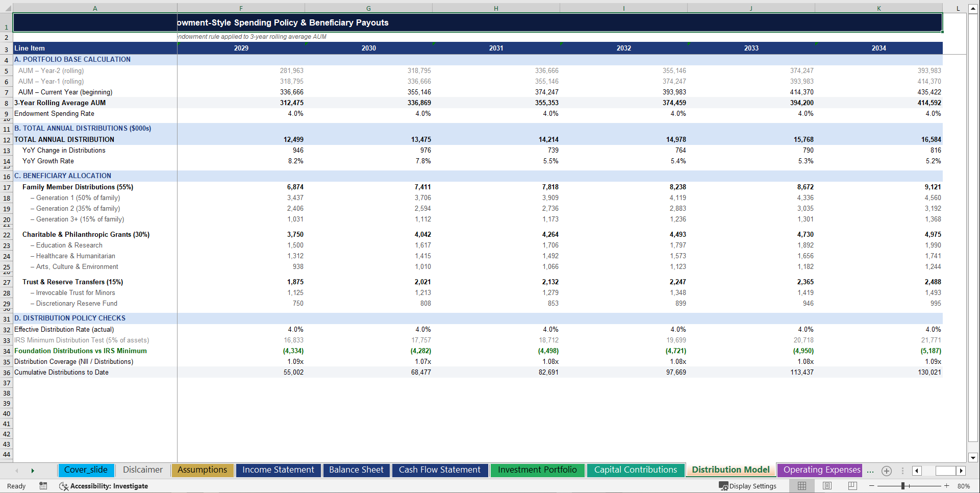This screenshot has width=980, height=493.
Task: Click the Display Settings icon
Action: click(x=724, y=486)
